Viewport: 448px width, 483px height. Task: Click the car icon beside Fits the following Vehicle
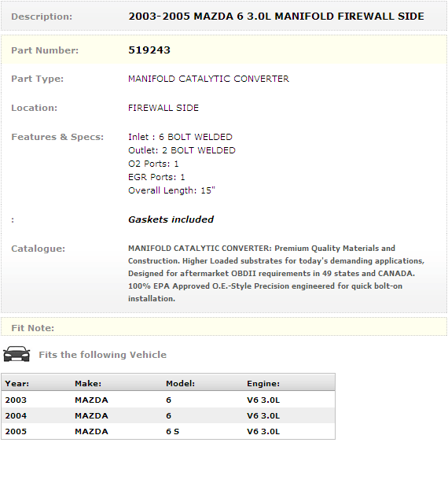(17, 354)
